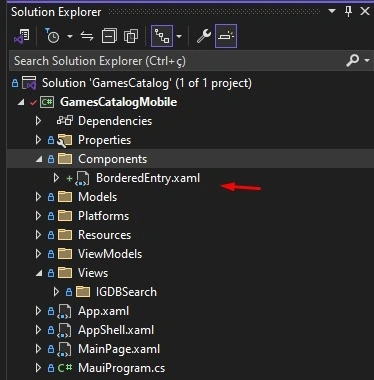Select App.xaml file

[103, 311]
